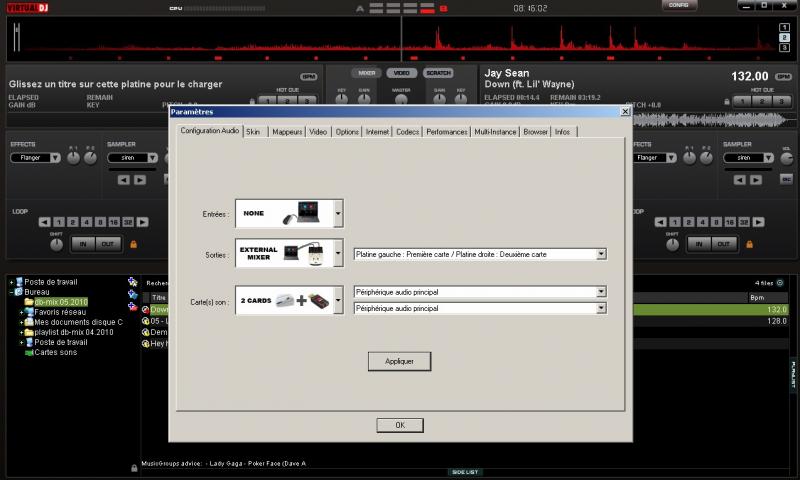Open the Mappeurs tab
The height and width of the screenshot is (480, 800).
pos(287,132)
